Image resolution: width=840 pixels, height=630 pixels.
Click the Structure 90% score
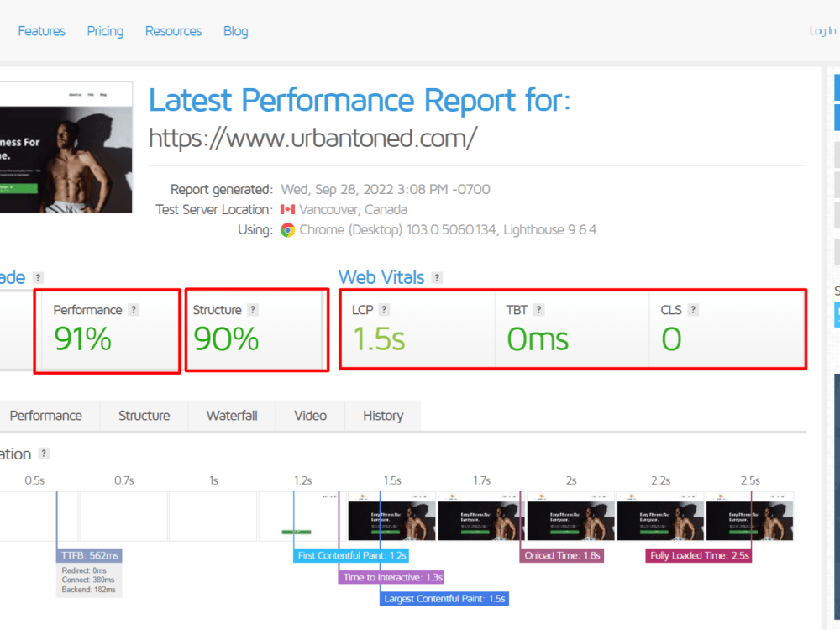226,339
